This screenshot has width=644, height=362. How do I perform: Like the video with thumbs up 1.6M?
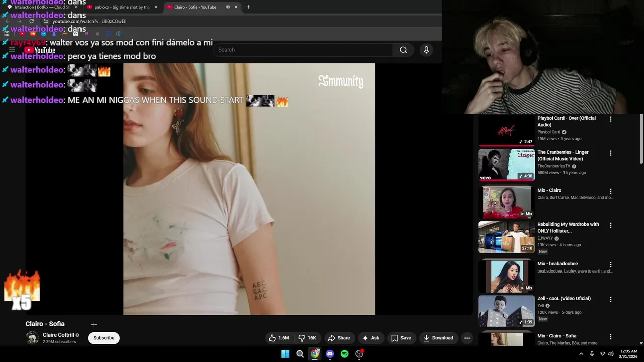(x=278, y=338)
